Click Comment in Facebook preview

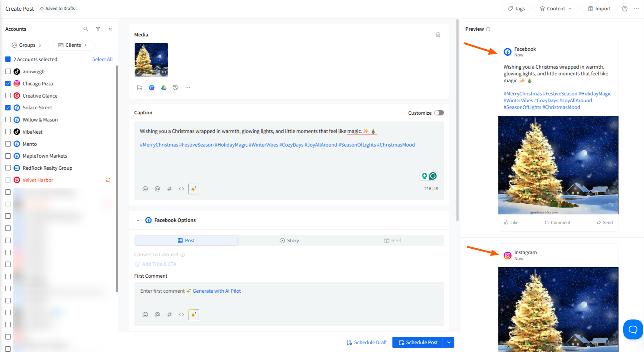pos(557,222)
